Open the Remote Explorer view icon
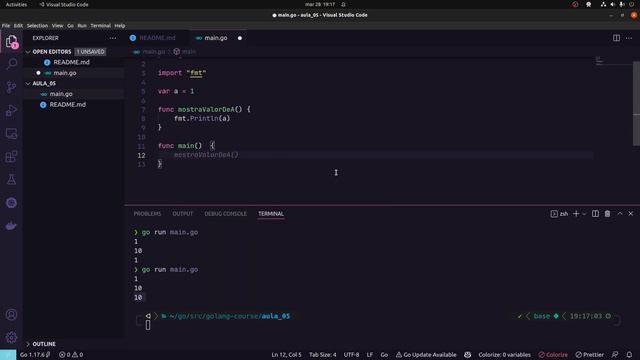 [x=11, y=133]
